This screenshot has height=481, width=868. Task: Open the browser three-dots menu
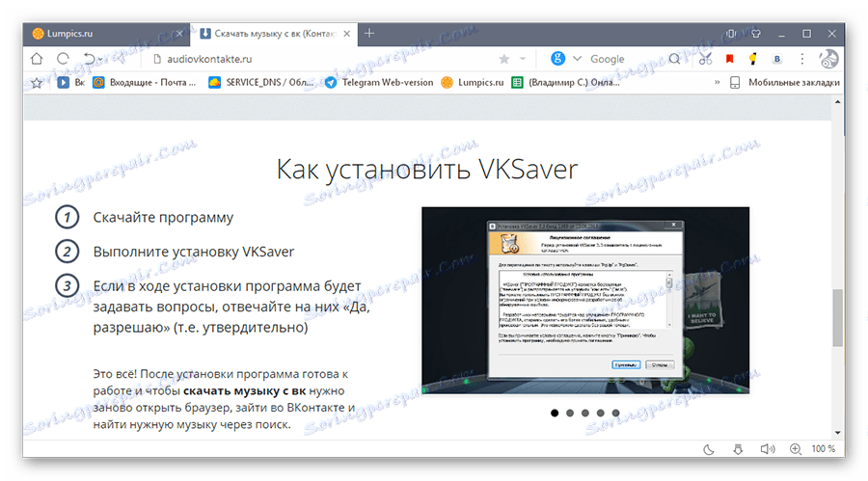pos(802,59)
